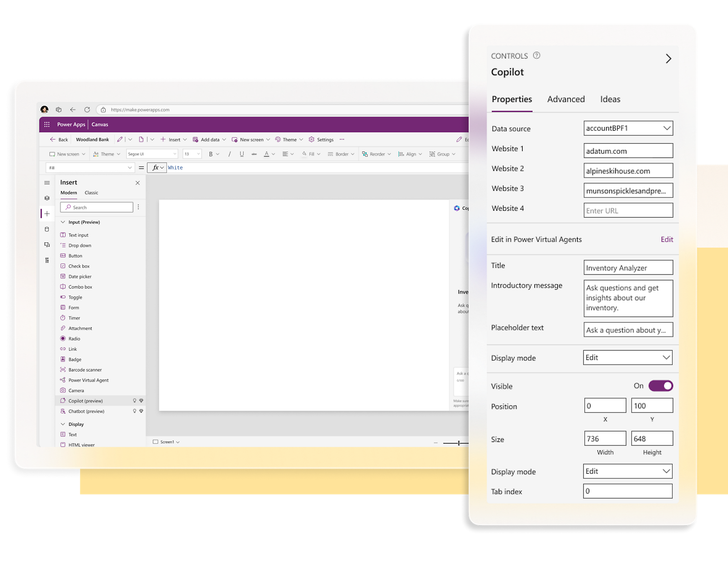Click the waffle app launcher icon
Screen dimensions: 728x579
click(47, 124)
